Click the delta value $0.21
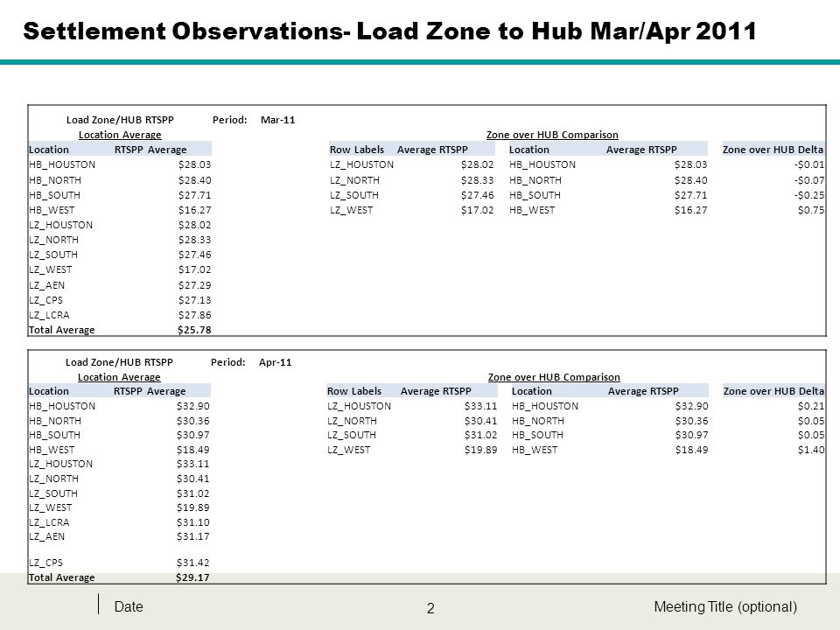This screenshot has height=630, width=840. coord(811,406)
